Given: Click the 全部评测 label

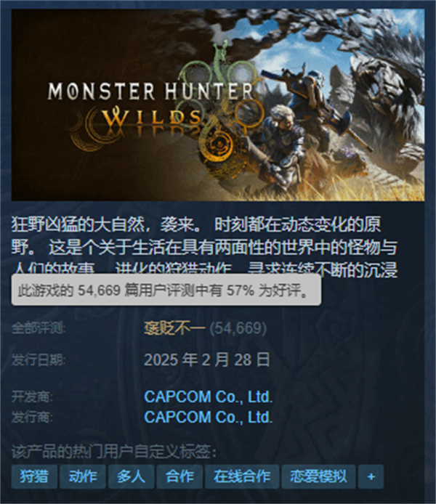Looking at the screenshot, I should tap(39, 328).
